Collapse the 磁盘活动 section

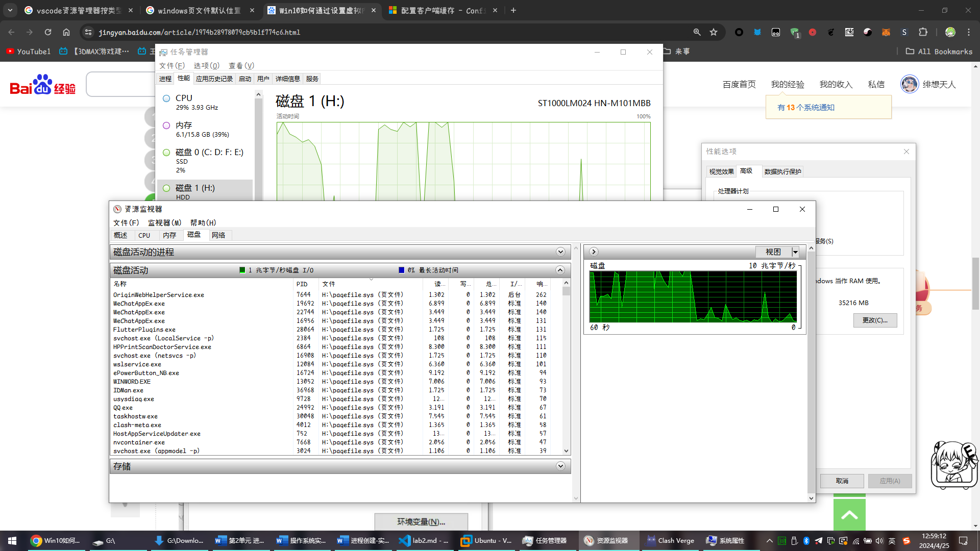point(560,270)
